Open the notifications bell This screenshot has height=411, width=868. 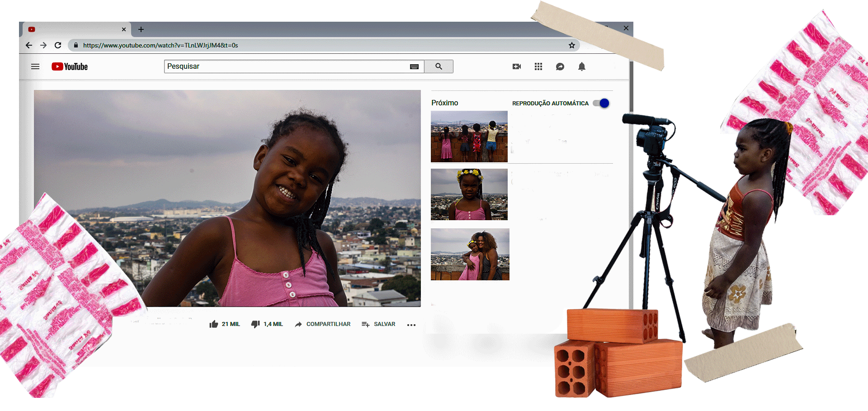point(582,66)
